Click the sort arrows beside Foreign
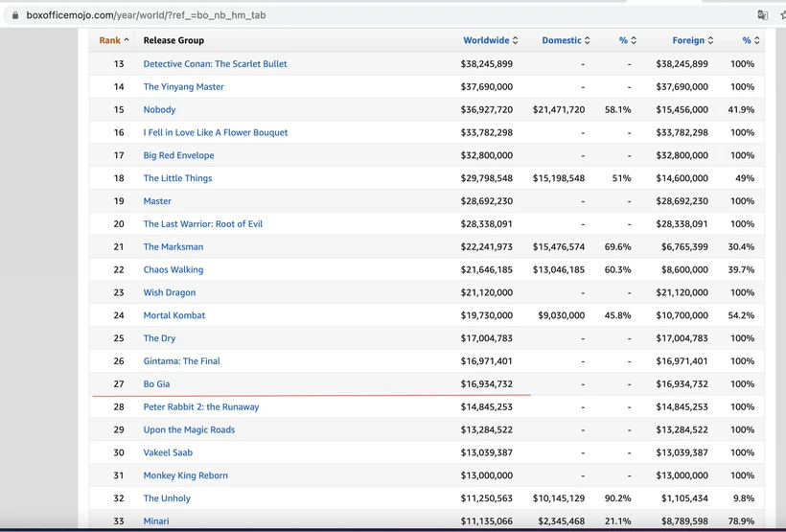 pos(711,40)
